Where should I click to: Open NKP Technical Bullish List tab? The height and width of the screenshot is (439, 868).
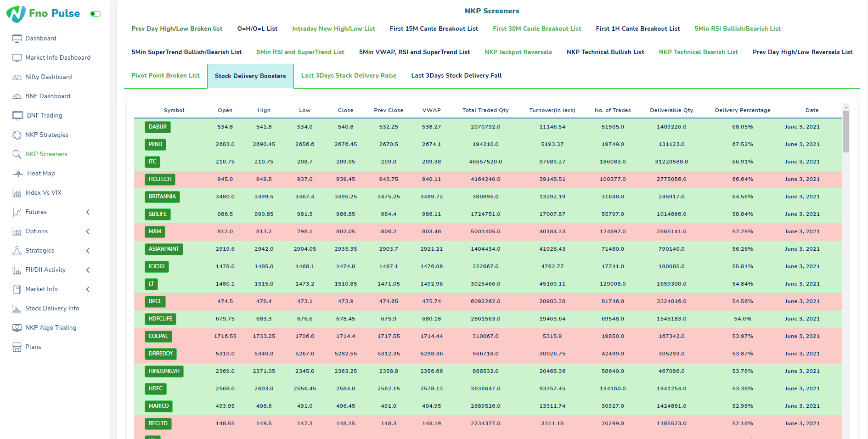pos(605,52)
